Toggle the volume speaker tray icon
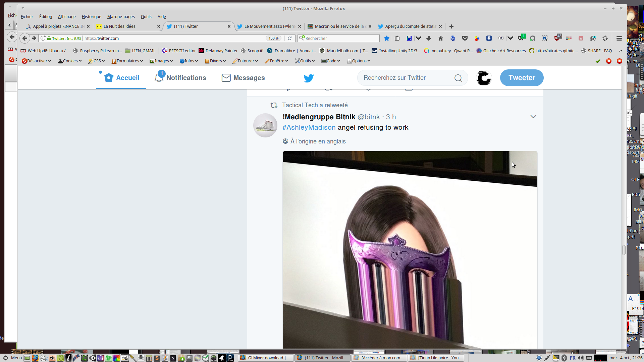The height and width of the screenshot is (362, 644). (x=581, y=358)
